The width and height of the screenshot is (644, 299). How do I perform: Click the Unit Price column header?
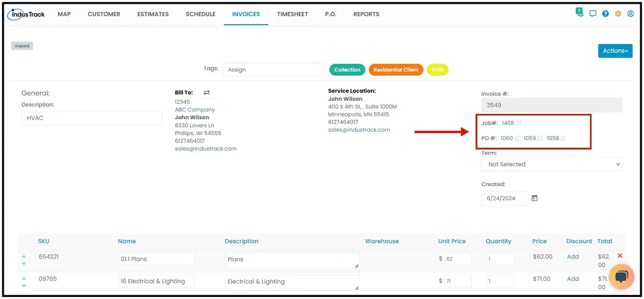pos(452,242)
